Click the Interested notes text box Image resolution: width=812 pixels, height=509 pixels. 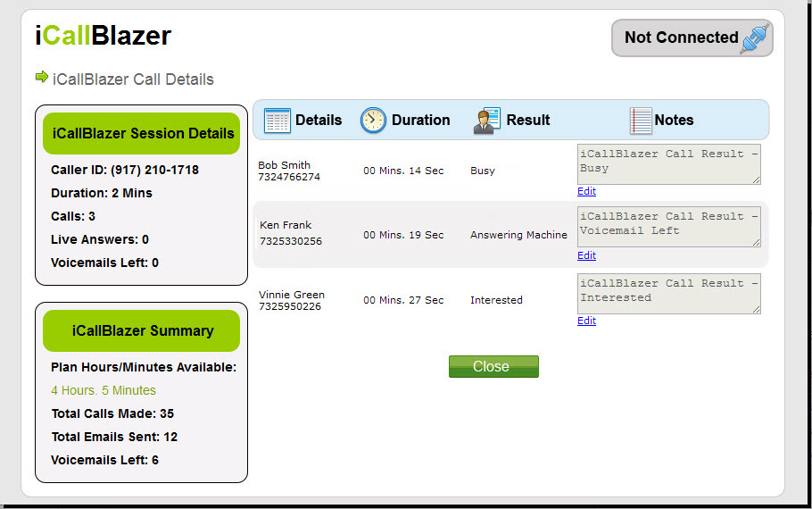click(x=667, y=293)
